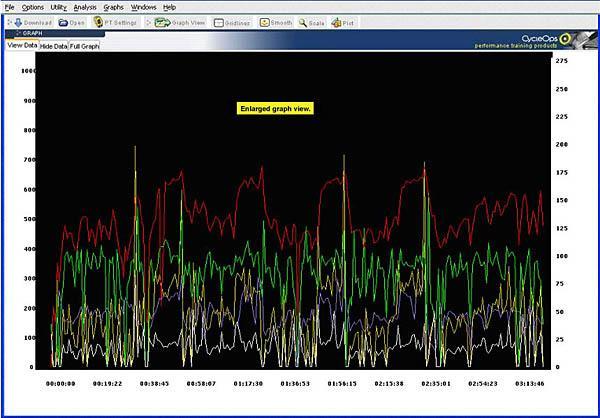Open the Help menu
This screenshot has width=600, height=418.
click(170, 7)
